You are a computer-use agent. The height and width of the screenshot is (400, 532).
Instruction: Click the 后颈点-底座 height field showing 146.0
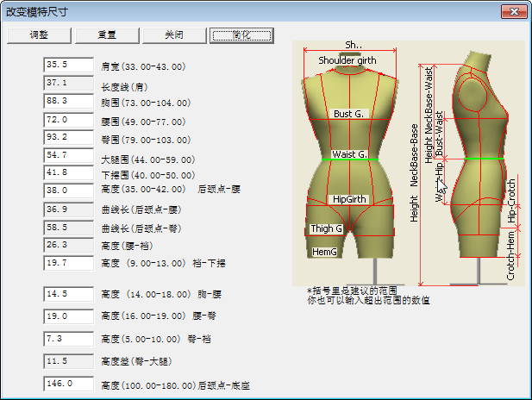tap(68, 384)
